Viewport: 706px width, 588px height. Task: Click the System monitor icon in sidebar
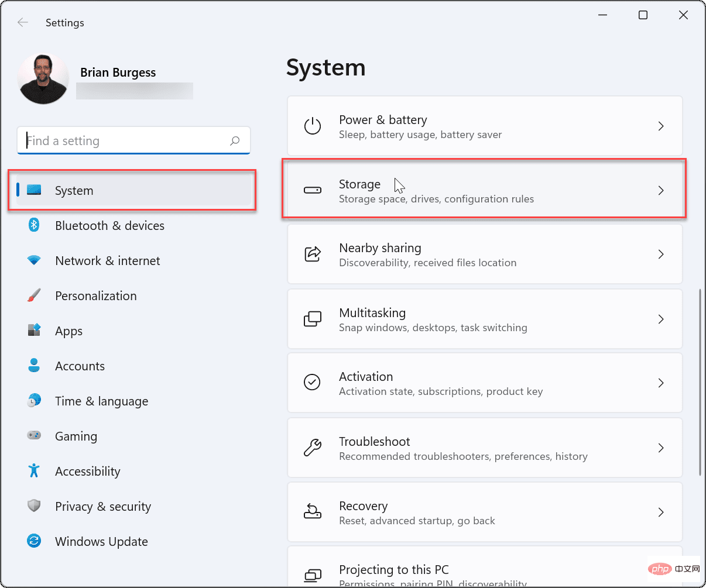[34, 190]
